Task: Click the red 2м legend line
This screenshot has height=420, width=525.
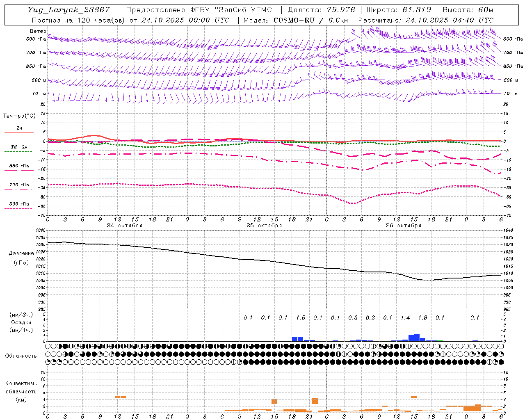Action: [x=19, y=132]
